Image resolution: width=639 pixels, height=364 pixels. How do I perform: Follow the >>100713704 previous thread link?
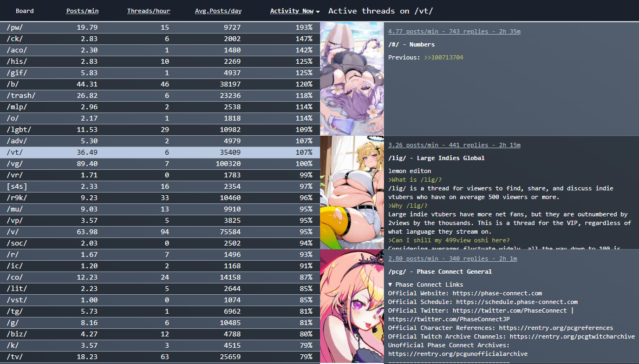pyautogui.click(x=444, y=57)
